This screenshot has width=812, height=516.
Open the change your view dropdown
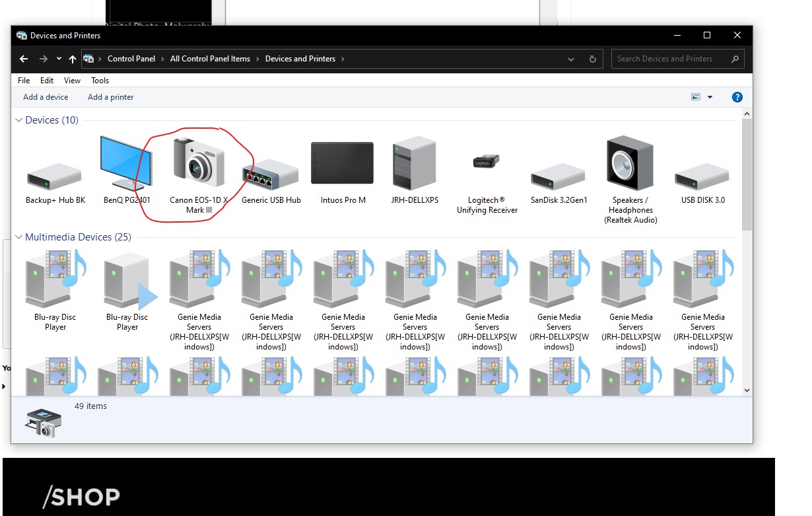pyautogui.click(x=711, y=96)
